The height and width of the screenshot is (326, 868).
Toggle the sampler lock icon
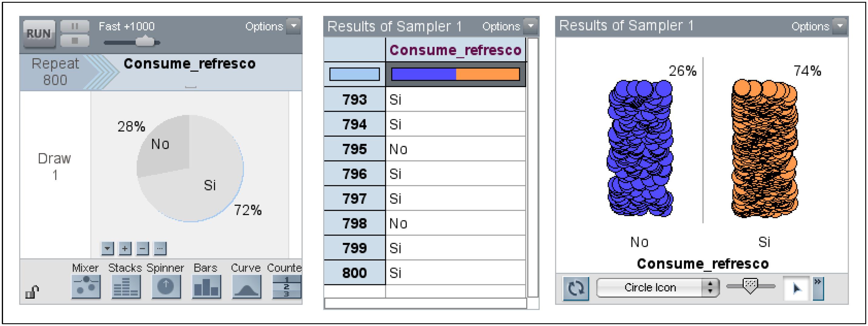pos(32,292)
